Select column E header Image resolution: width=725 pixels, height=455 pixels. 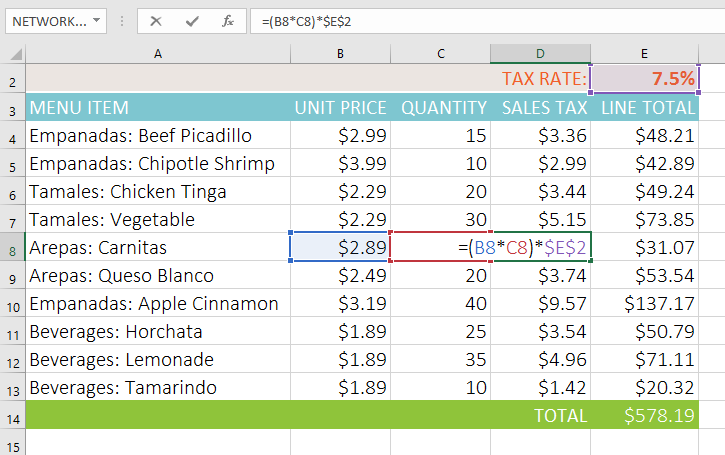click(x=644, y=53)
